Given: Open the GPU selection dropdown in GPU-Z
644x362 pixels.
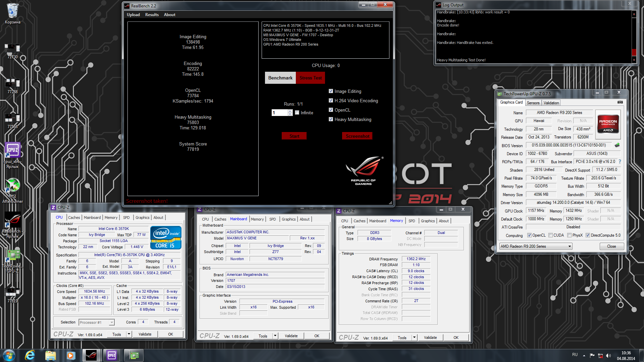Looking at the screenshot, I should 536,246.
